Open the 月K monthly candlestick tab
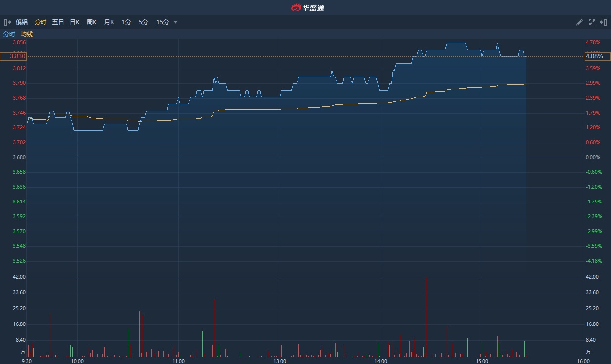611x364 pixels. 109,22
